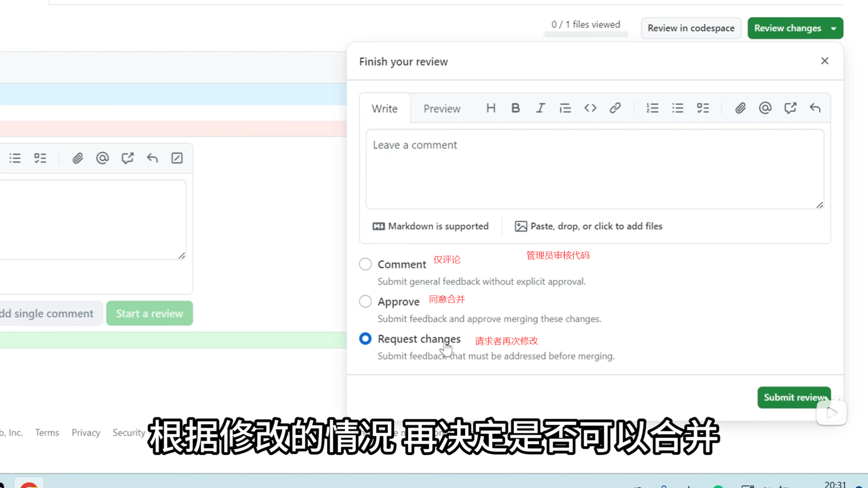Attach files with the review editor paperclip
Image resolution: width=868 pixels, height=488 pixels.
[x=740, y=108]
